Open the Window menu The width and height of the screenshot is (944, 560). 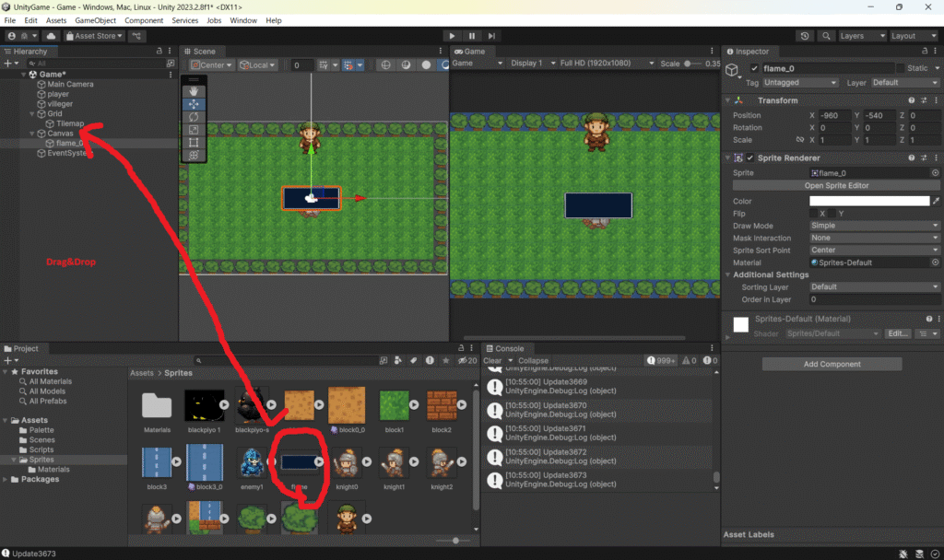243,20
